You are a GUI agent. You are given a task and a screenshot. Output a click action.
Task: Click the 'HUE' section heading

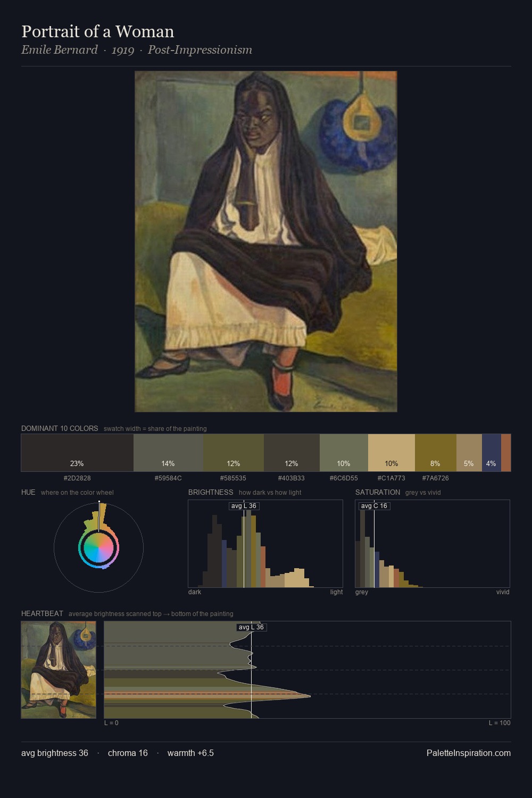(x=28, y=492)
